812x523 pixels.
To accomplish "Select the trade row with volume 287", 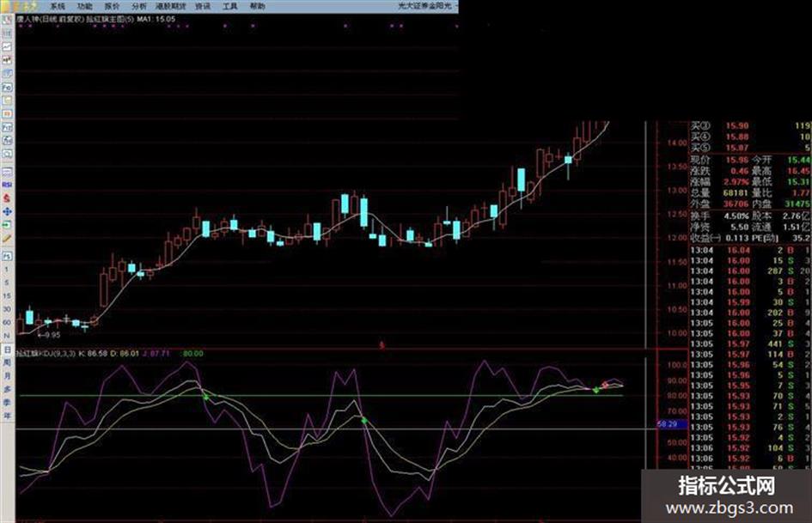I will [x=750, y=271].
